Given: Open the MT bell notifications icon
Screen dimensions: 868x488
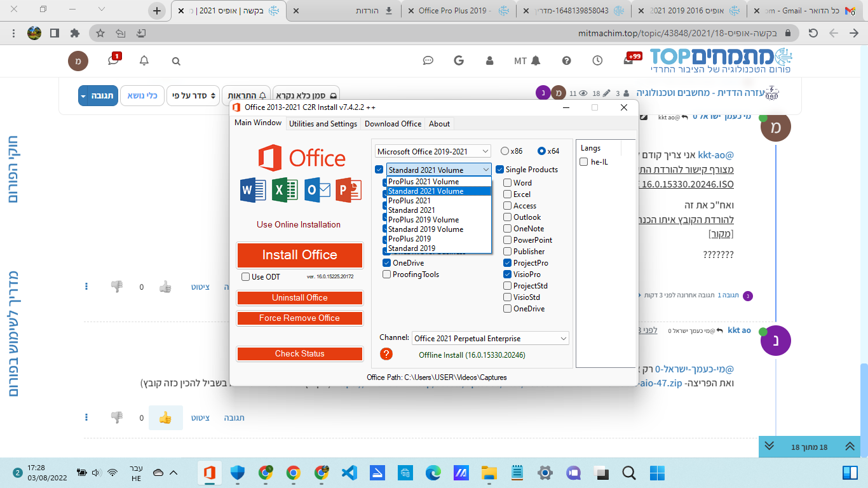Looking at the screenshot, I should (527, 60).
